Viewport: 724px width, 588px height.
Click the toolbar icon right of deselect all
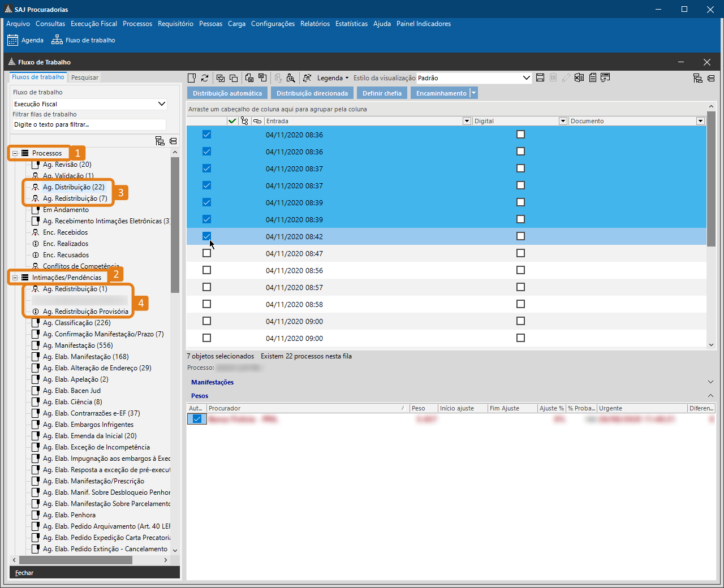[x=249, y=78]
